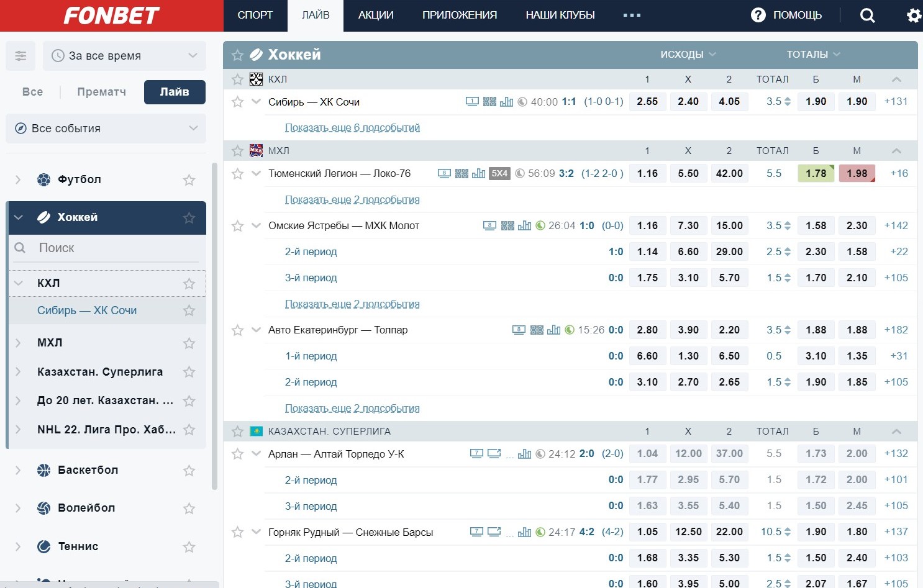Open broadcast icon for Омские Ястребы match
Viewport: 923px width, 588px height.
[489, 226]
